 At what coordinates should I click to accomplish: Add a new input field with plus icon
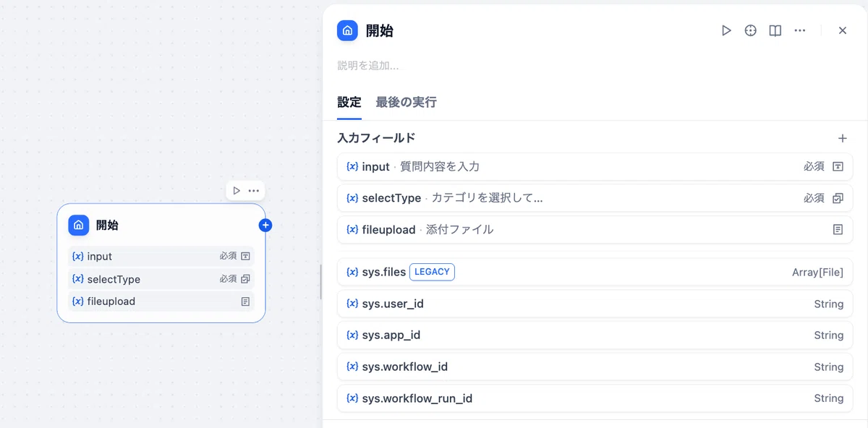(842, 138)
